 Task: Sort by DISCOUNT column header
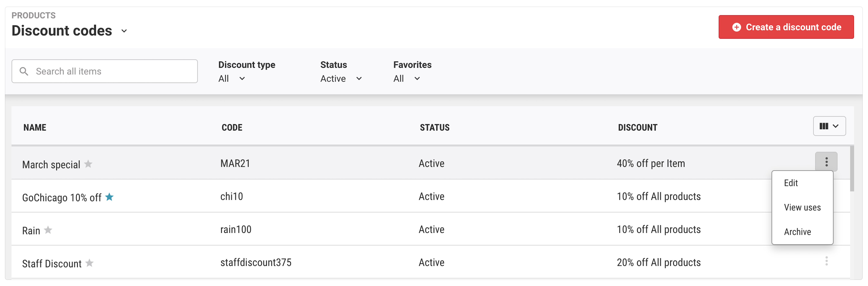(x=638, y=128)
